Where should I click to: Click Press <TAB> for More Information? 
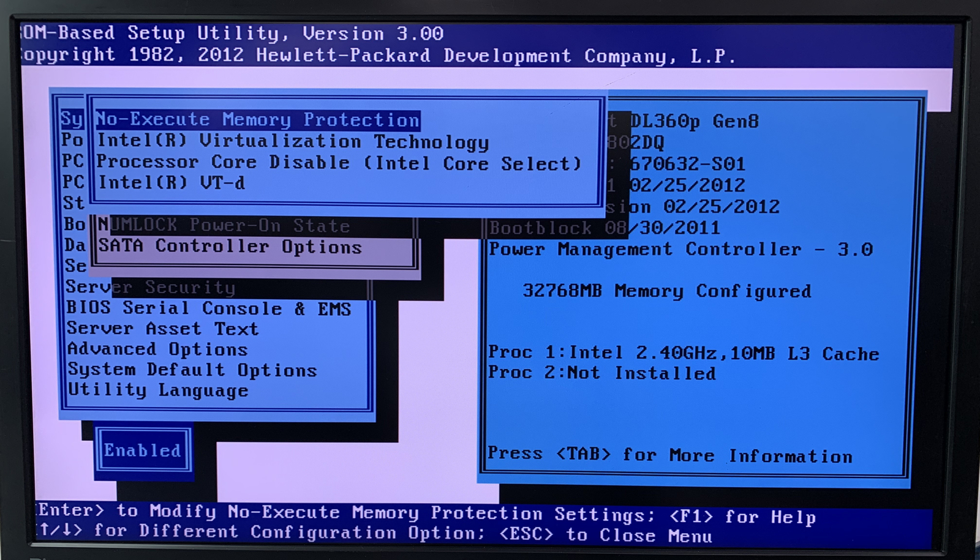pyautogui.click(x=669, y=455)
